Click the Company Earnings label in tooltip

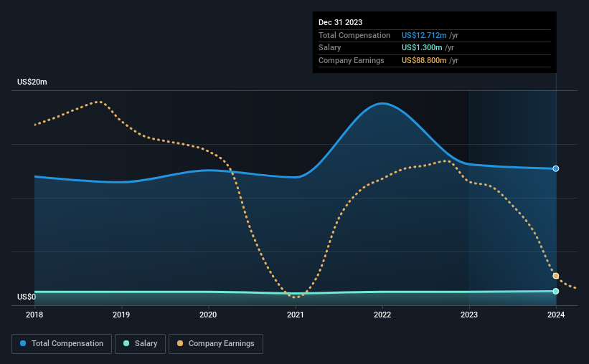pos(352,60)
